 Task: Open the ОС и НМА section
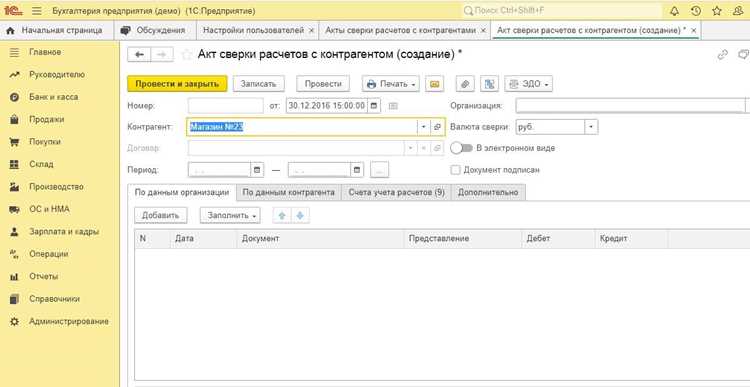click(49, 209)
